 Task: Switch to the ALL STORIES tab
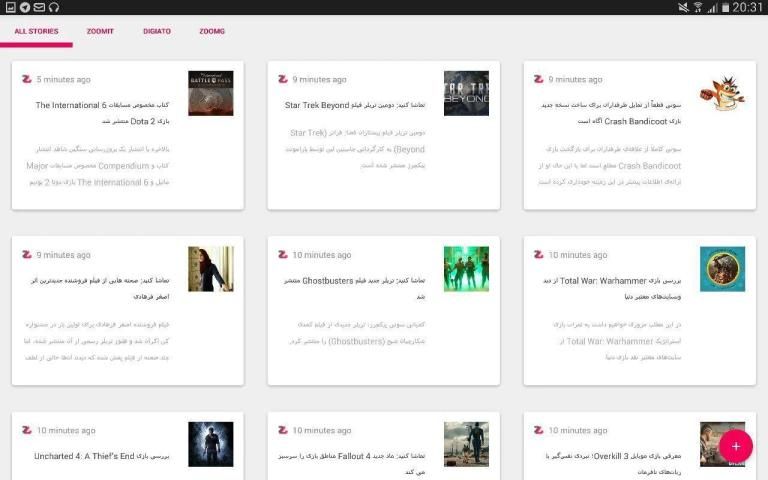tap(36, 31)
